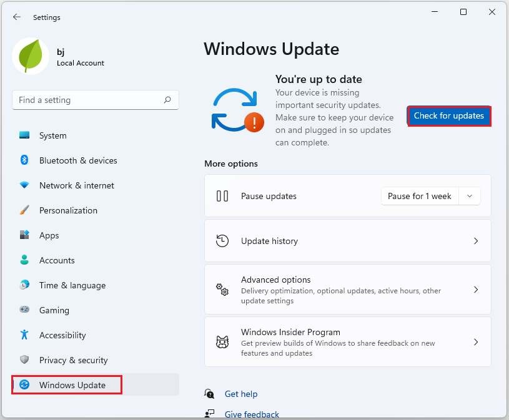Click the Get help icon

click(209, 394)
